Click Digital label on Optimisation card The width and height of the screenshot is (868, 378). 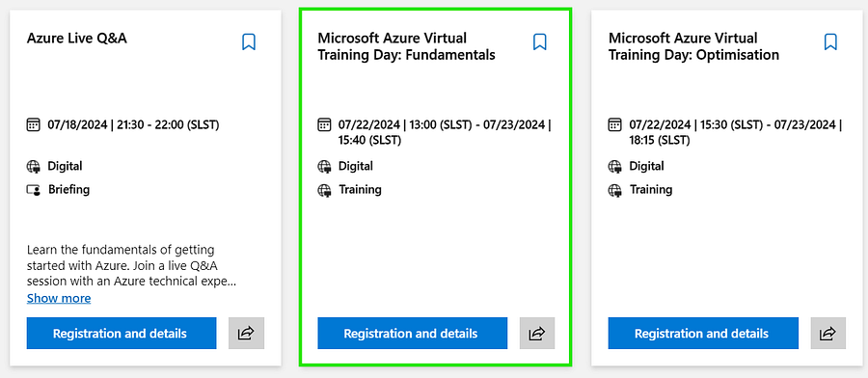pos(646,166)
